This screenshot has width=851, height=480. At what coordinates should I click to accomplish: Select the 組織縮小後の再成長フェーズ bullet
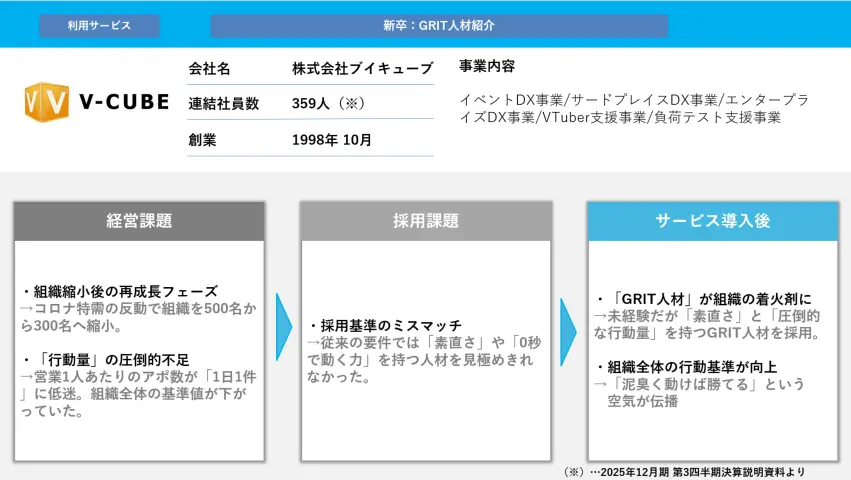119,291
